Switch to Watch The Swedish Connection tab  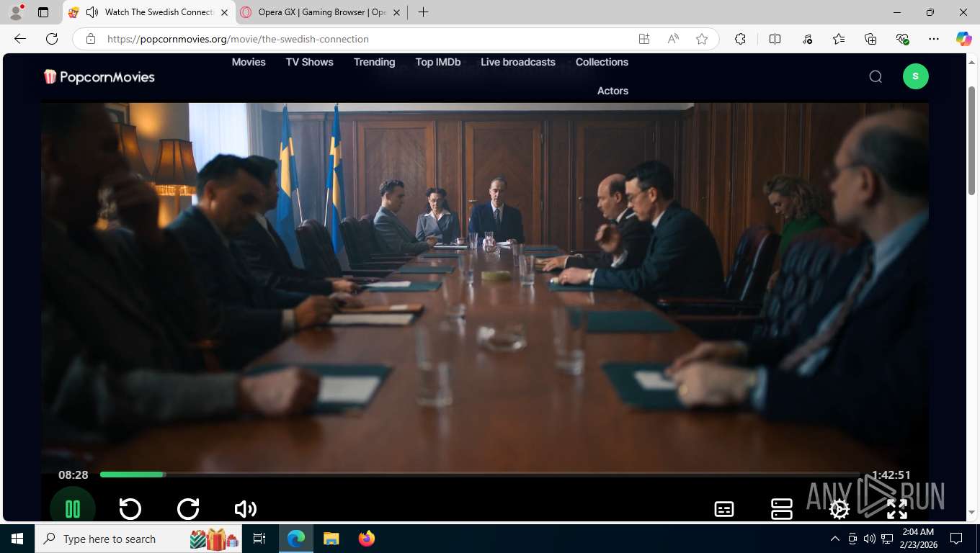[x=149, y=12]
